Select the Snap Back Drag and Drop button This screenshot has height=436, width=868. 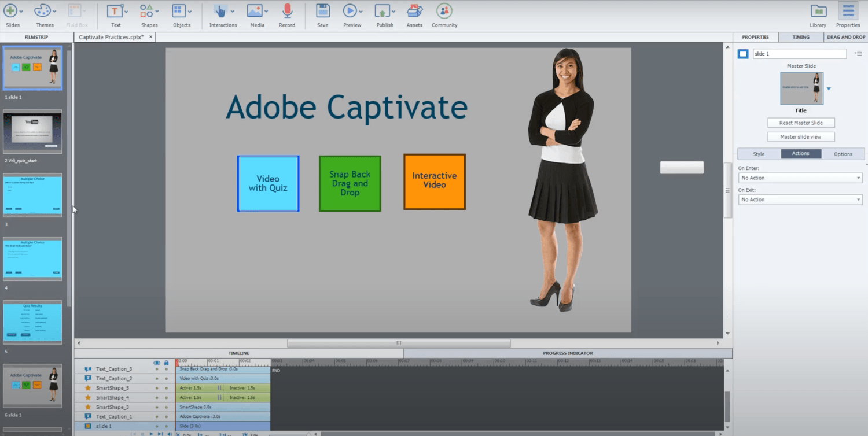[350, 183]
